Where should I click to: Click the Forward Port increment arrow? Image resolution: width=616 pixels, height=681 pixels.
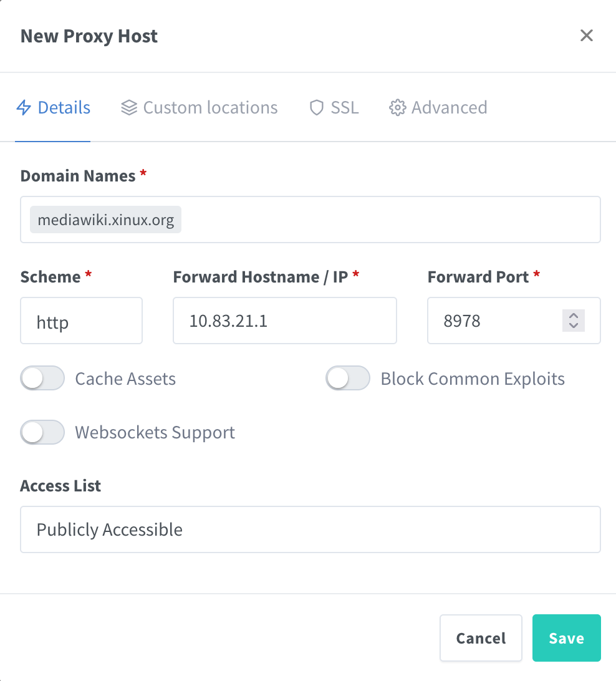click(572, 317)
